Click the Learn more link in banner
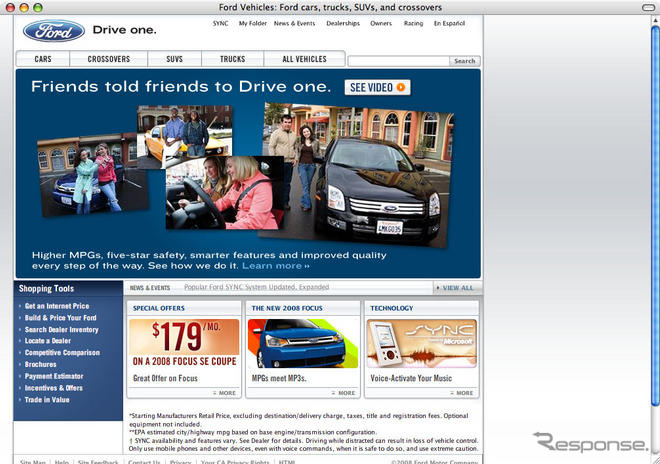Viewport: 660px width, 464px height. coord(276,266)
